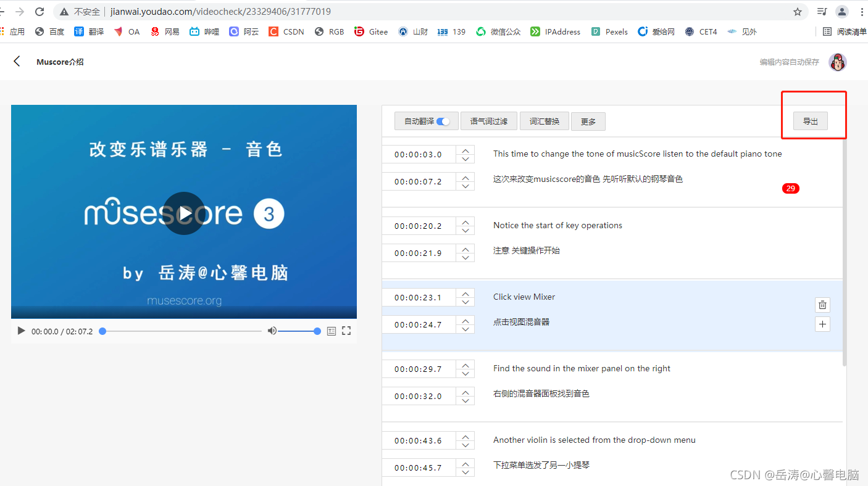The width and height of the screenshot is (868, 486).
Task: Click the 词汇替换 button
Action: pos(545,121)
